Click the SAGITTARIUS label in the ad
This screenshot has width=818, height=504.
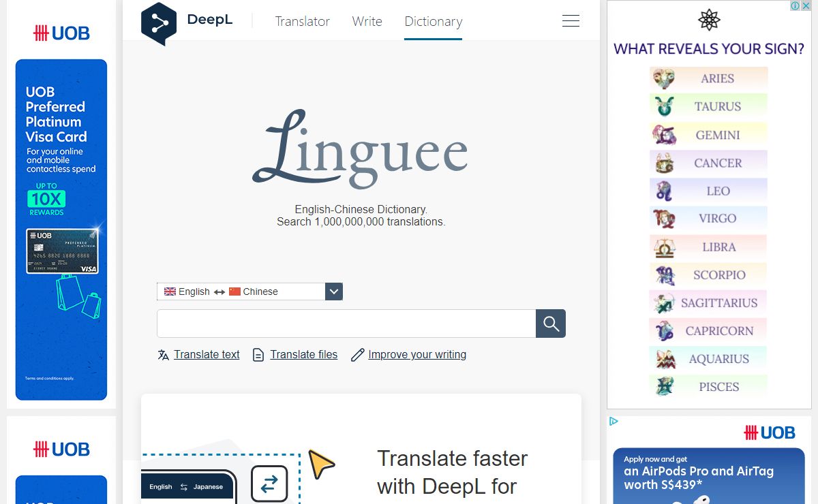tap(719, 303)
